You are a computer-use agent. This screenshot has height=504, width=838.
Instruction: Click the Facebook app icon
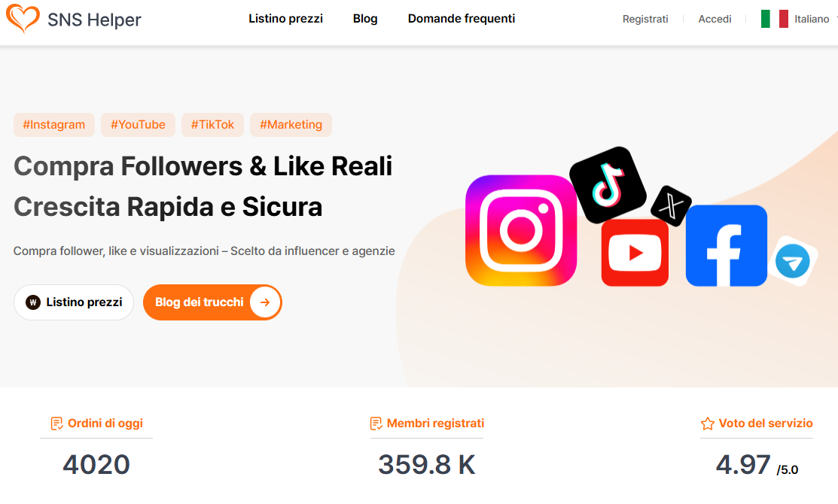click(727, 245)
